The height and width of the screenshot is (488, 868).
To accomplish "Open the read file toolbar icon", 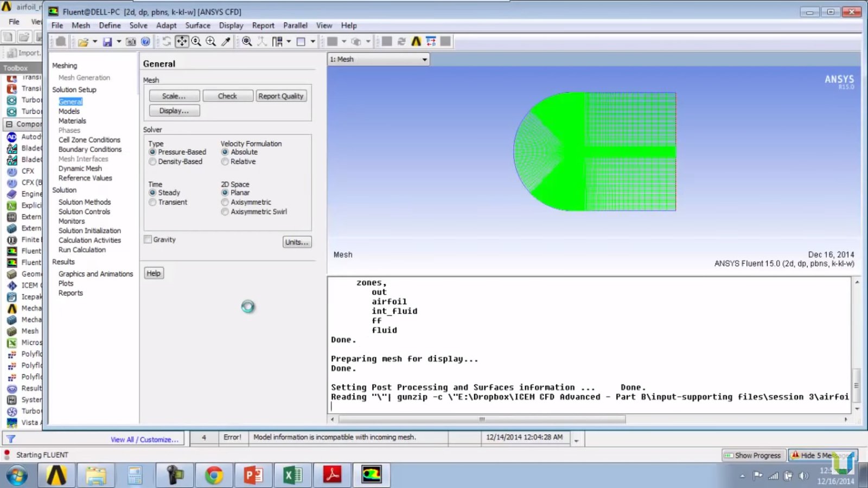I will tap(83, 42).
